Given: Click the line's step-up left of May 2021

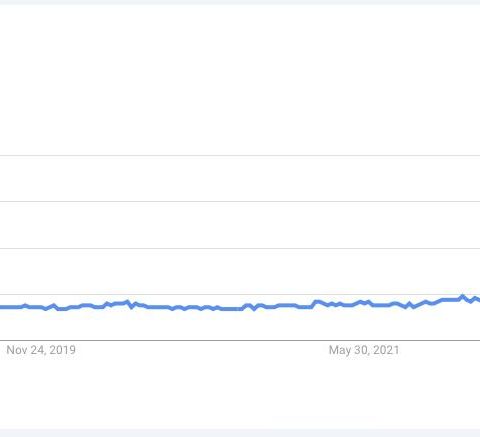Looking at the screenshot, I should click(x=313, y=304).
